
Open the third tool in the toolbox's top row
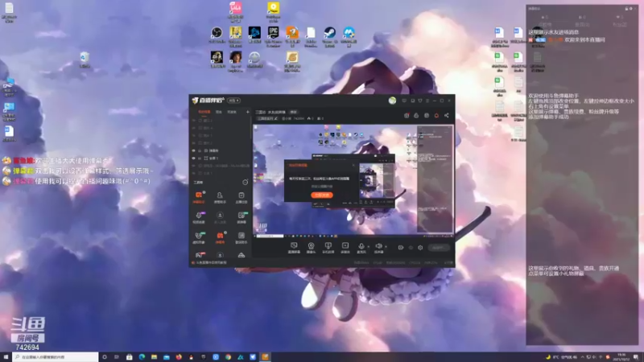click(x=241, y=197)
